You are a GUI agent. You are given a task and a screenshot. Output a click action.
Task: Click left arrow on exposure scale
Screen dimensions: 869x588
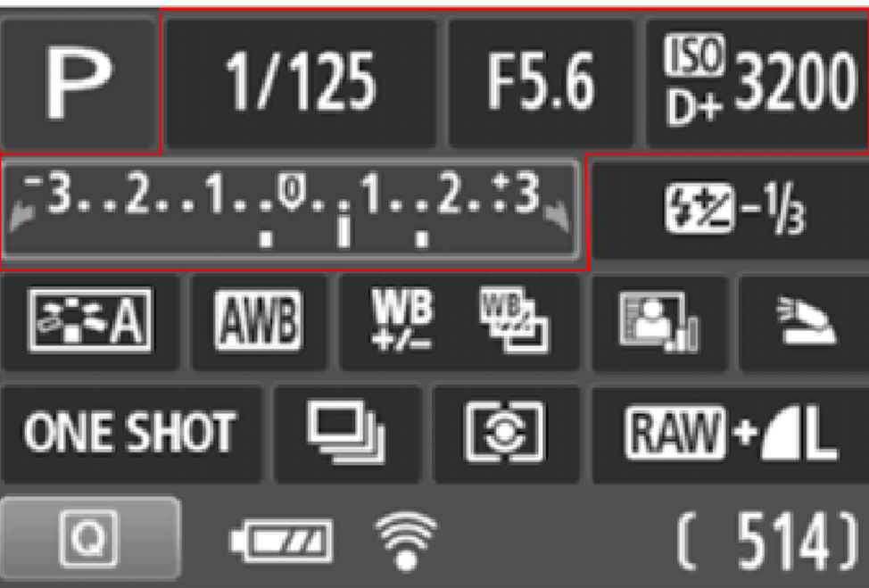tap(22, 217)
